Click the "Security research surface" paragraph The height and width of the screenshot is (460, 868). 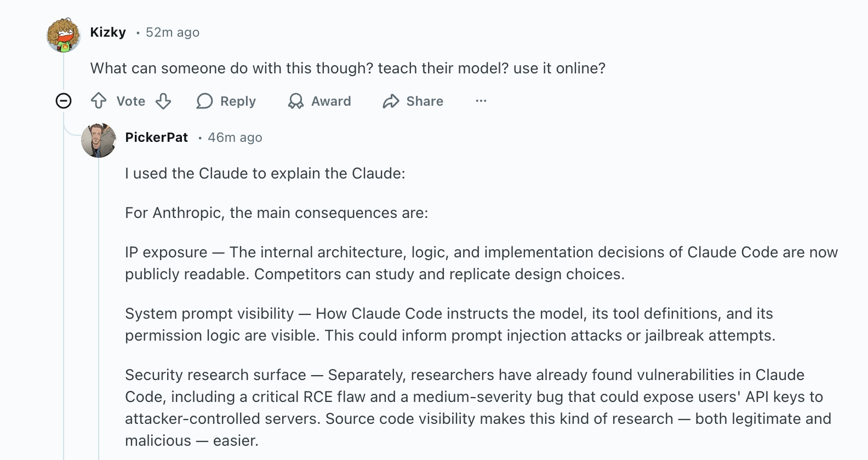coord(478,407)
